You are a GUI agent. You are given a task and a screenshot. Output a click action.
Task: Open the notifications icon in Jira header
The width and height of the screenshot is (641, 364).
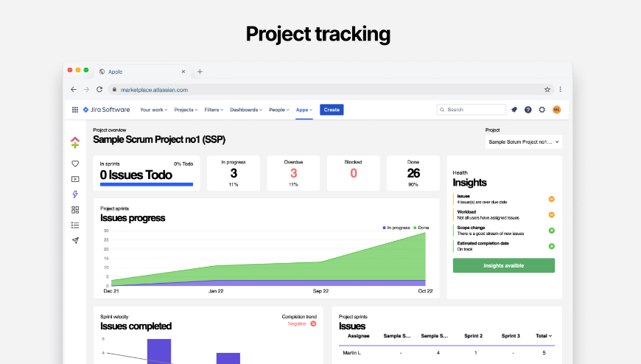click(514, 110)
